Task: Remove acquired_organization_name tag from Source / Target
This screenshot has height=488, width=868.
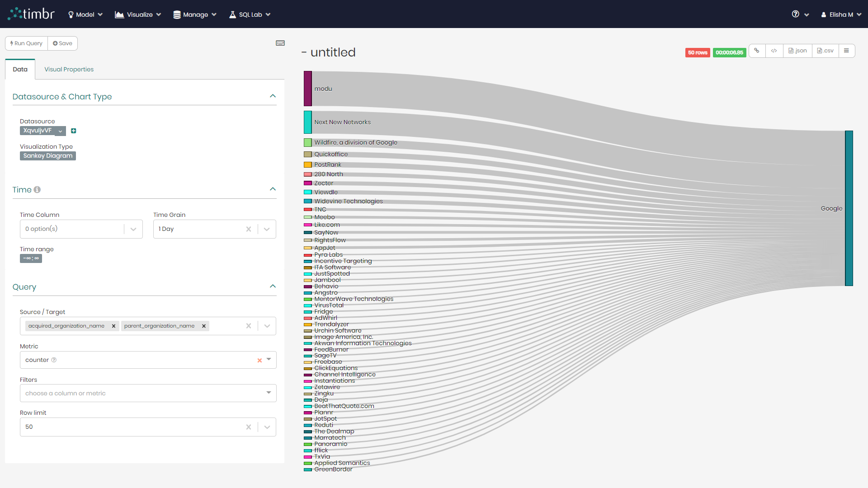Action: pyautogui.click(x=113, y=326)
